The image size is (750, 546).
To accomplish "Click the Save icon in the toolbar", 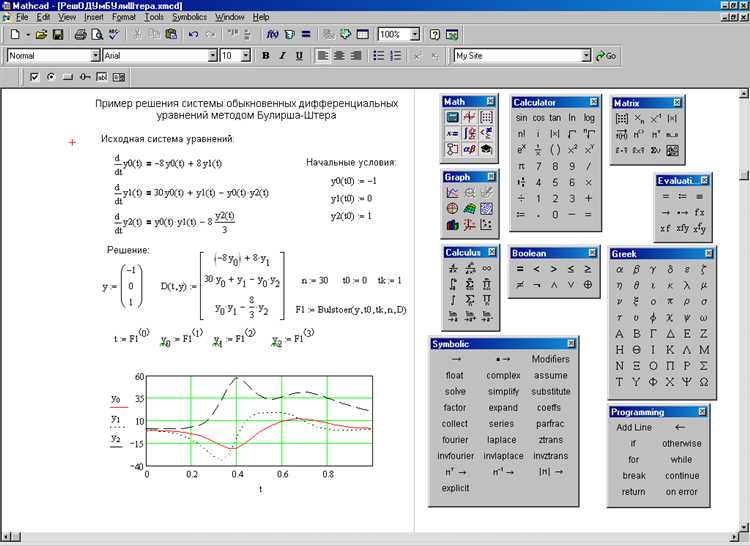I will click(x=58, y=34).
